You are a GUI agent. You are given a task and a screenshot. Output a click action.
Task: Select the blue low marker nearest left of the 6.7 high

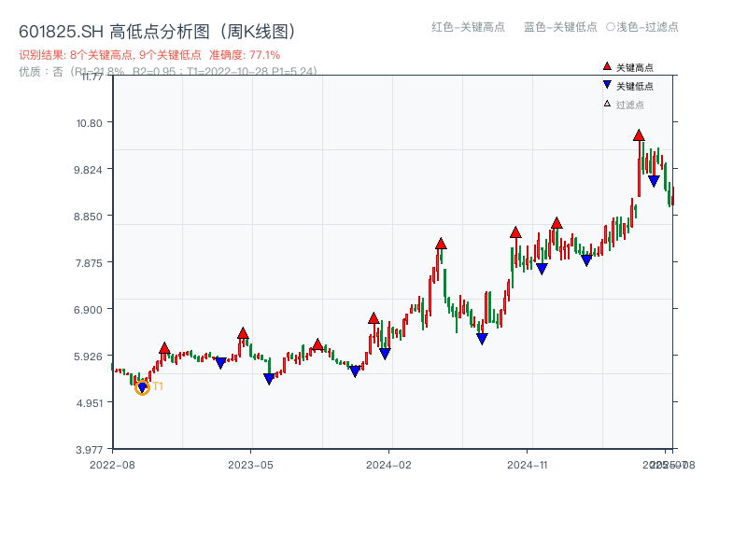(355, 371)
